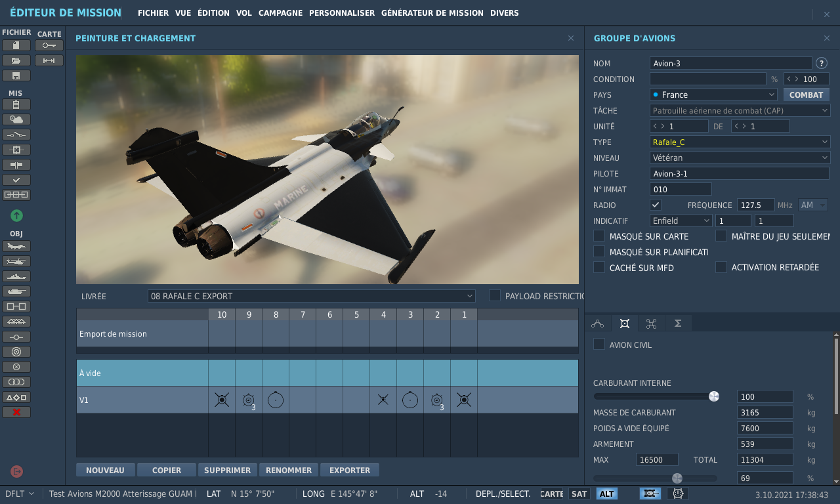Open the shapes drawing tool icon
This screenshot has height=504, width=840.
coord(16,397)
